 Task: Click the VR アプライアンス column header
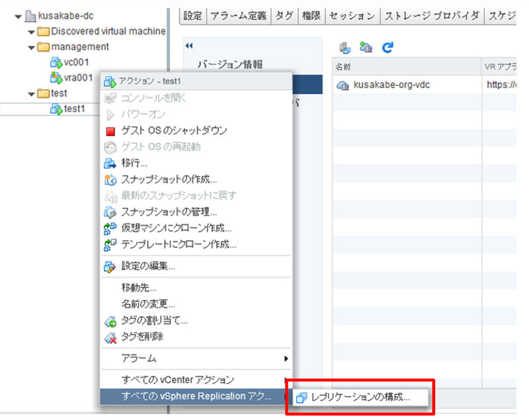(501, 66)
